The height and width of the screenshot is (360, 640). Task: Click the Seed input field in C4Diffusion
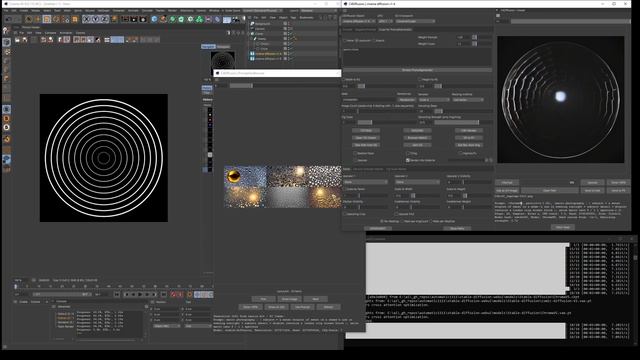(369, 100)
